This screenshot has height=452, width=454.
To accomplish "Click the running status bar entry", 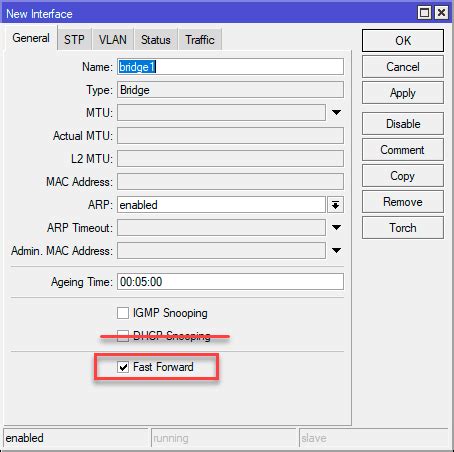I will click(224, 438).
